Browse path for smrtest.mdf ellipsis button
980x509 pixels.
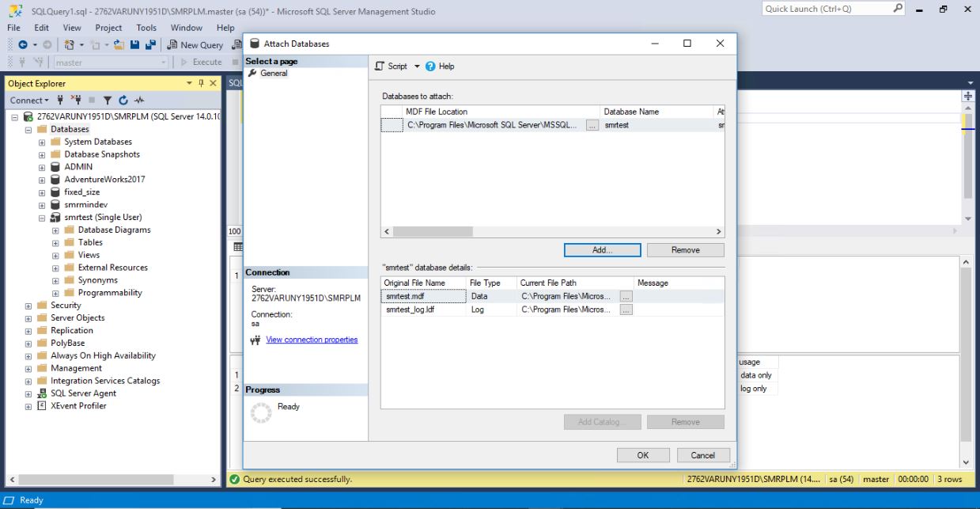click(626, 296)
